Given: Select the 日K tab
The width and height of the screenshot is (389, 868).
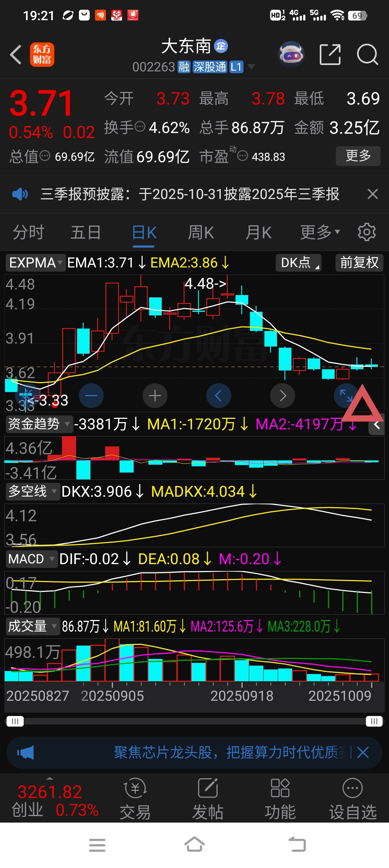Looking at the screenshot, I should click(144, 233).
